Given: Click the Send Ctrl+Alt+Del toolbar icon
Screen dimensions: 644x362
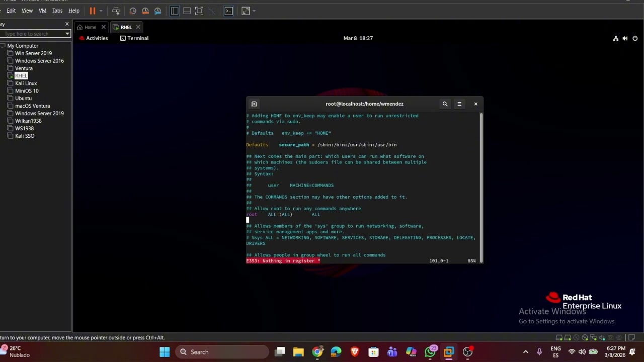Looking at the screenshot, I should [x=116, y=11].
